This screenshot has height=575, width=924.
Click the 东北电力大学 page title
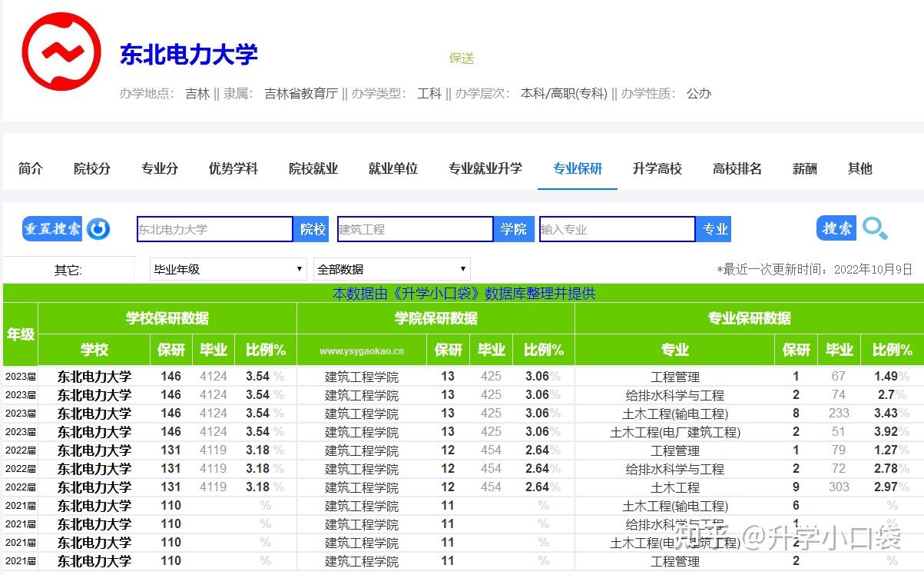pyautogui.click(x=188, y=55)
